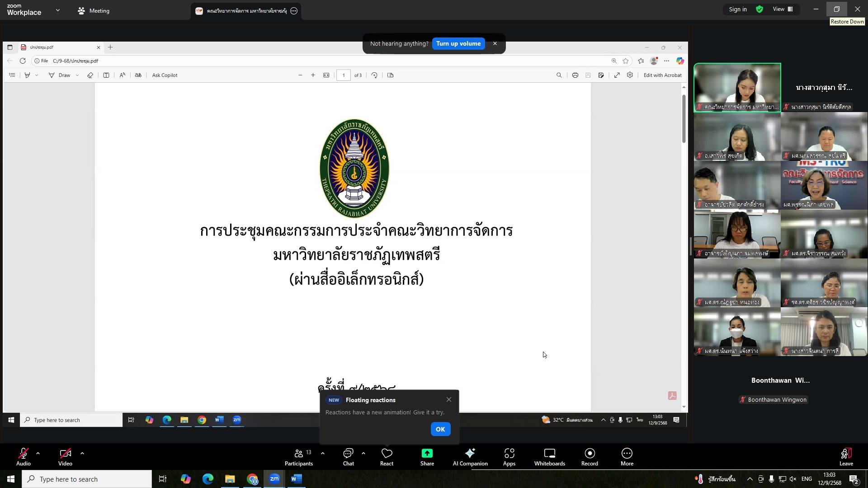This screenshot has height=488, width=868.
Task: Print the PDF document
Action: [x=575, y=75]
